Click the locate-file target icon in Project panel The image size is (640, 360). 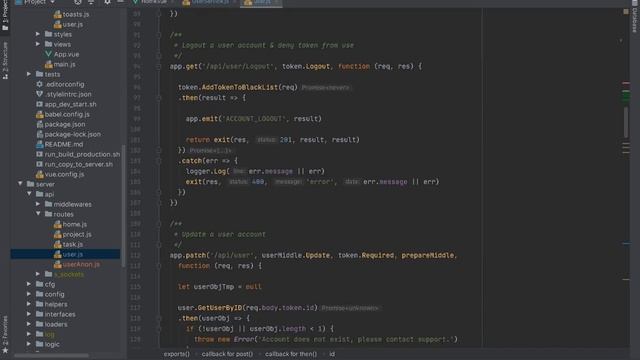pyautogui.click(x=78, y=2)
